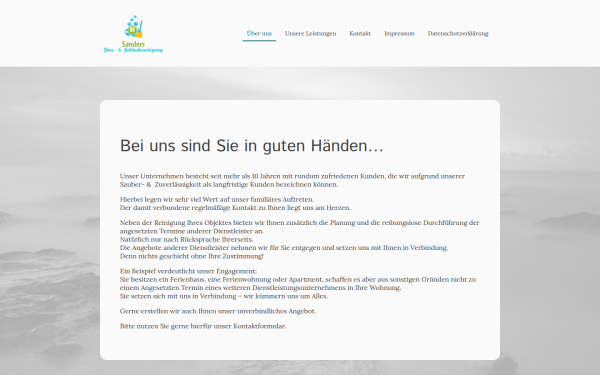Click heading 'Bei uns sind Sie in guten Händen…'
This screenshot has width=600, height=375.
252,146
